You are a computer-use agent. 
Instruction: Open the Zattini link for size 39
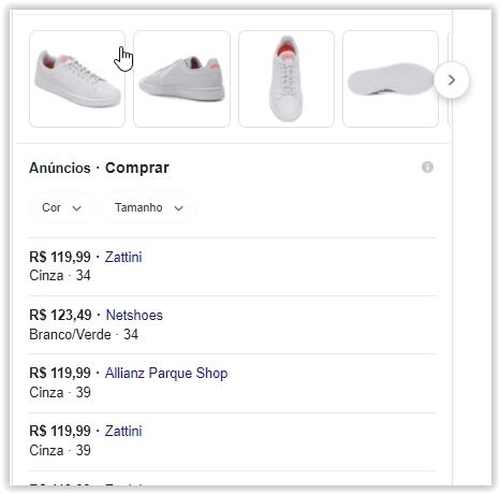(123, 431)
